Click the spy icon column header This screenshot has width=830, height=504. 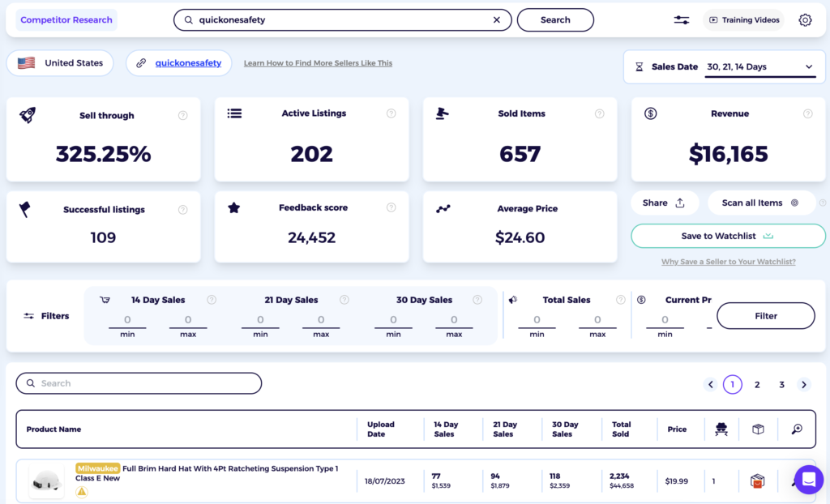click(721, 429)
